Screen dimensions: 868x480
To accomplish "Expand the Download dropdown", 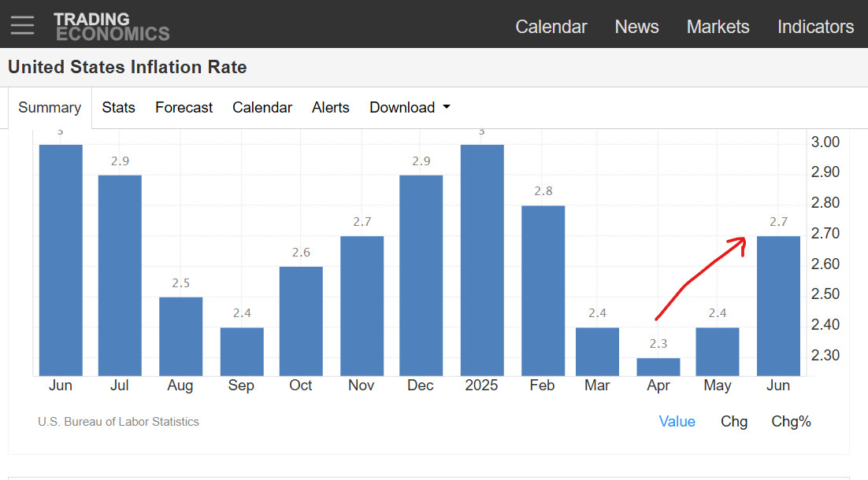I will pos(410,107).
